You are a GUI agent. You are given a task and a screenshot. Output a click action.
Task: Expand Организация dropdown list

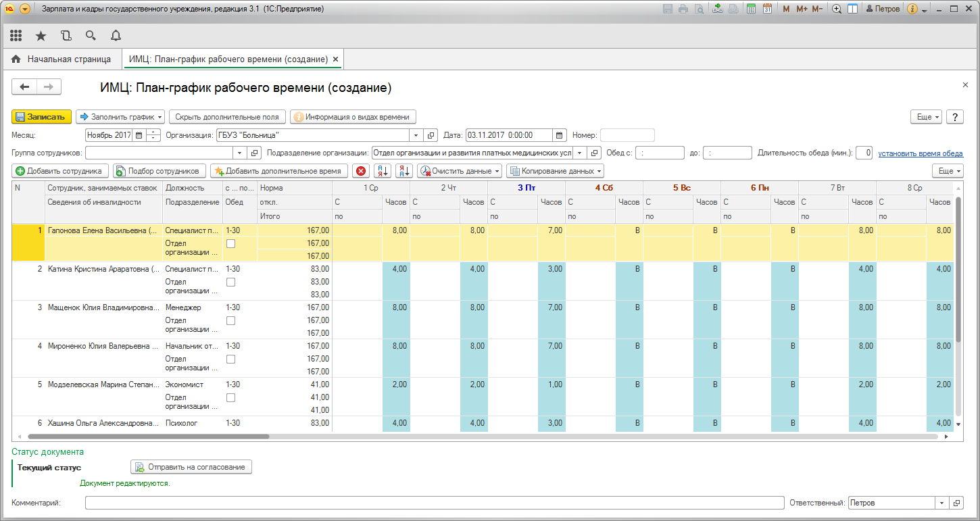(x=416, y=135)
